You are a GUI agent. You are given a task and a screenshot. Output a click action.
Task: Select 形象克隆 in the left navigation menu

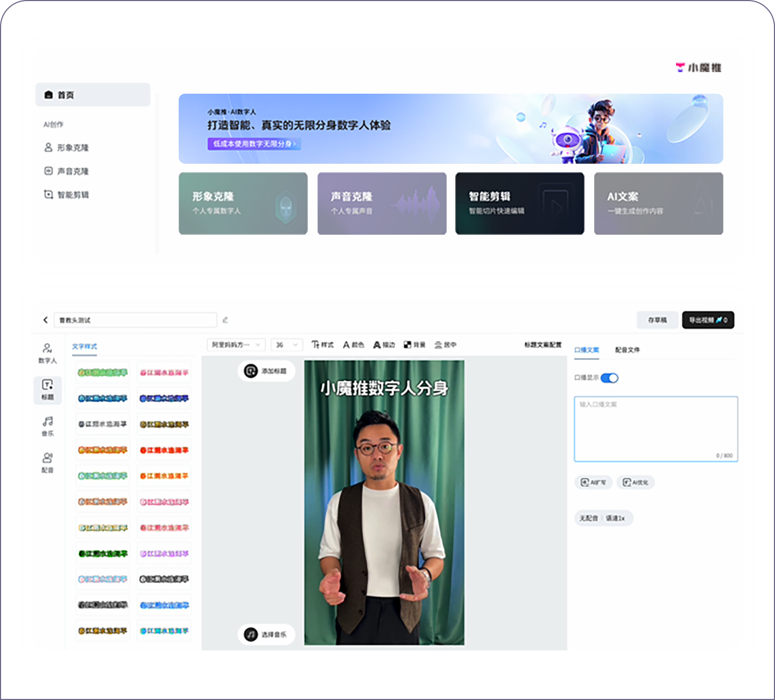pos(73,148)
